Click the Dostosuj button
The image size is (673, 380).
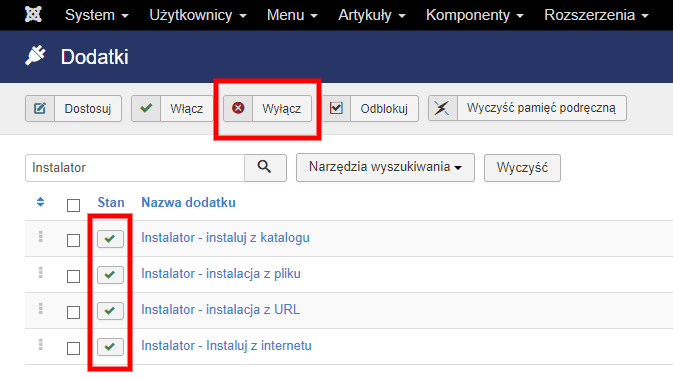73,108
